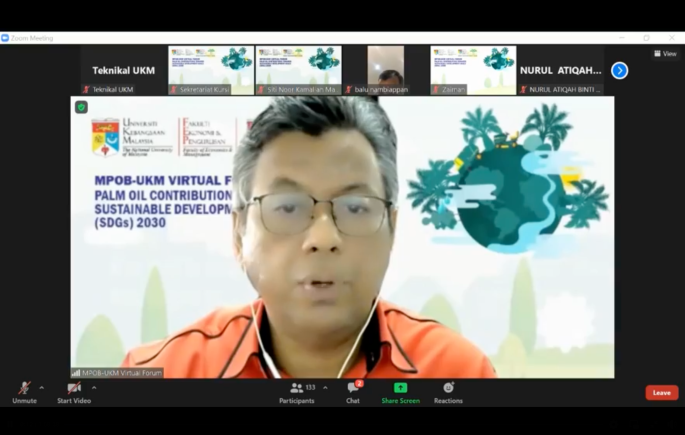Open the Chat panel

click(353, 392)
